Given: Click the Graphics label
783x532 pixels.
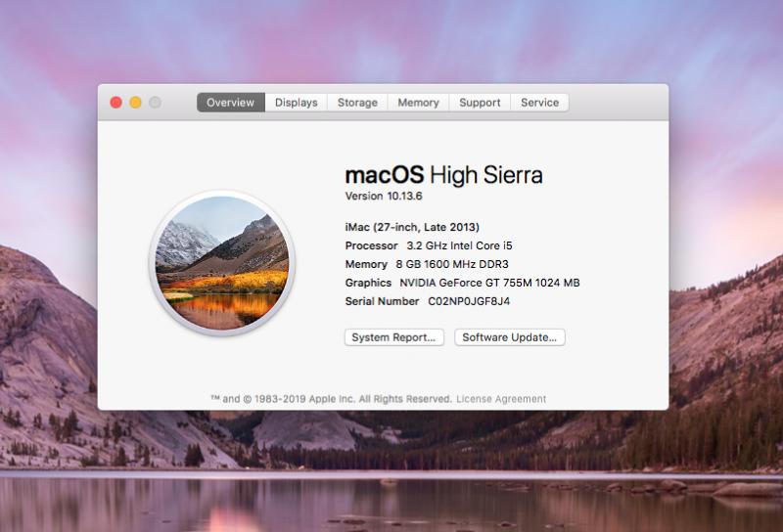Looking at the screenshot, I should [x=368, y=283].
